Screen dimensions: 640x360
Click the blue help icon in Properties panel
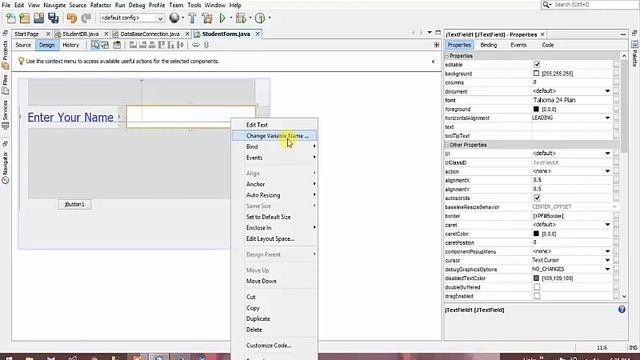[622, 309]
